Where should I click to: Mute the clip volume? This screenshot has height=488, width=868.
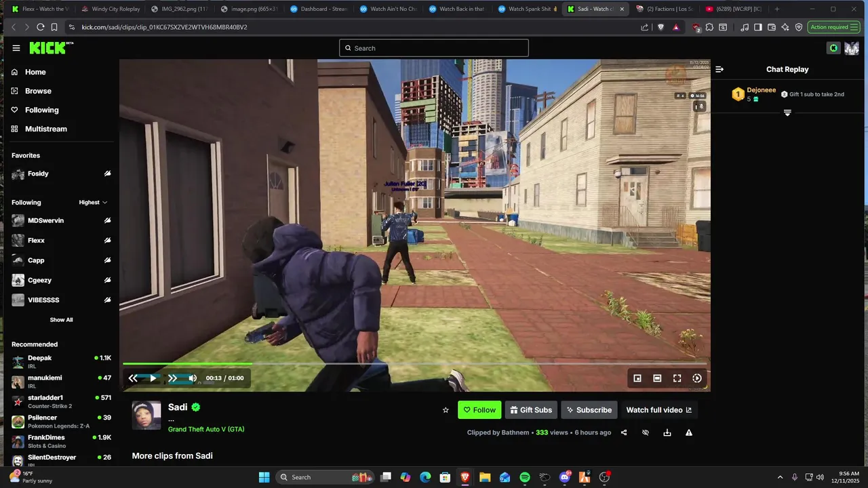tap(193, 378)
